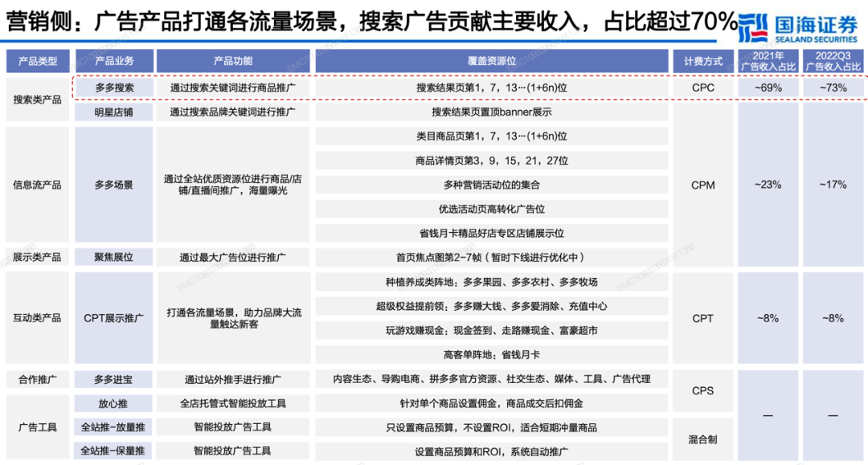The height and width of the screenshot is (465, 868).
Task: Click 设置商品预算和ROI,系统自动推广 cell
Action: point(492,451)
